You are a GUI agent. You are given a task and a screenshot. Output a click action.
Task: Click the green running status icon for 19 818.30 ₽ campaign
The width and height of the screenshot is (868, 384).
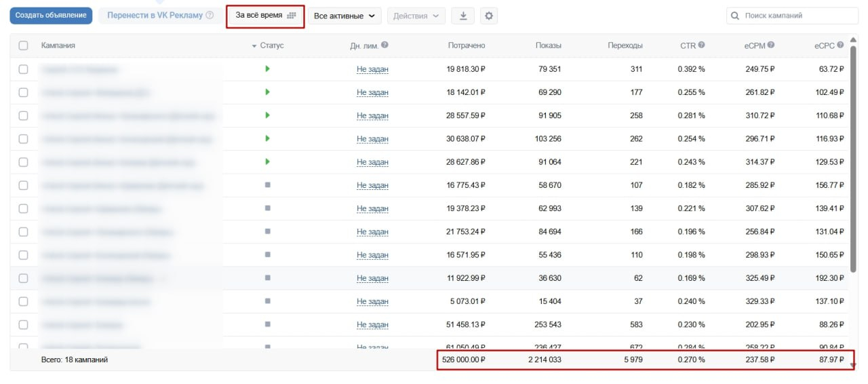point(267,69)
